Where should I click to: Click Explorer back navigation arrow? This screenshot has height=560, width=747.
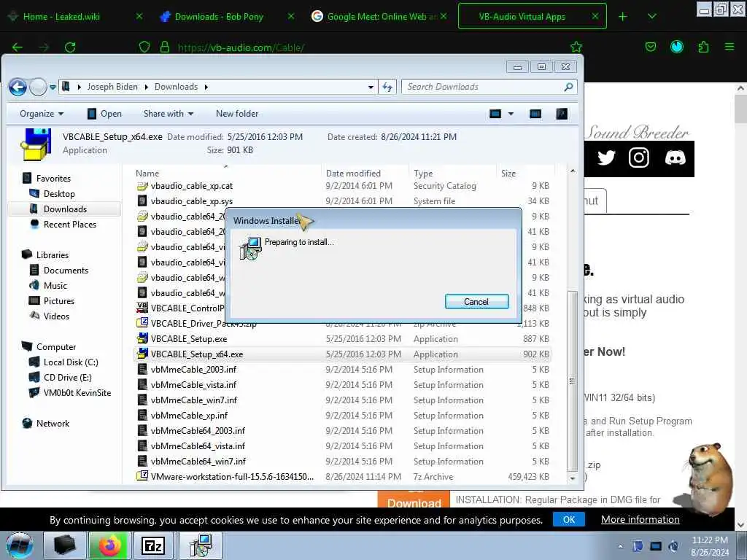tap(18, 87)
